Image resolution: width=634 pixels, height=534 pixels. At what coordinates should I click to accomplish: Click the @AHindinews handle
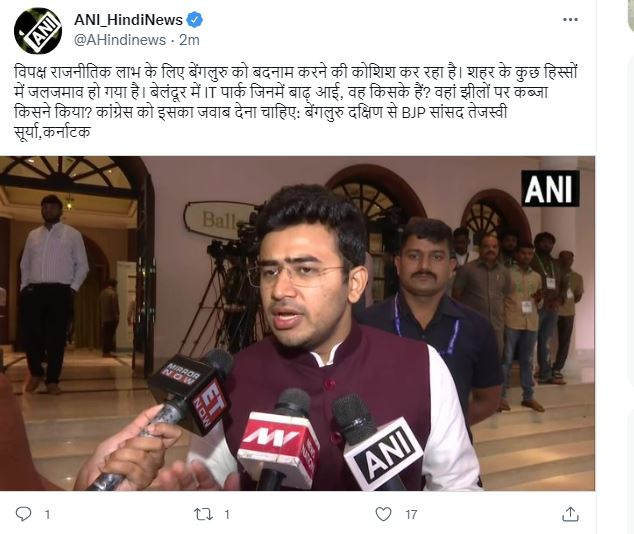120,40
